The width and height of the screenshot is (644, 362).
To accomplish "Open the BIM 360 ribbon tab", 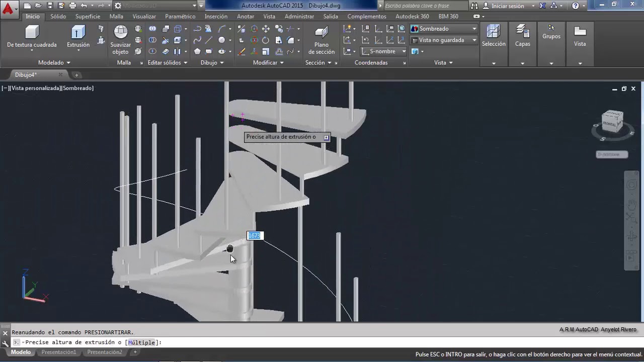I will (x=448, y=17).
